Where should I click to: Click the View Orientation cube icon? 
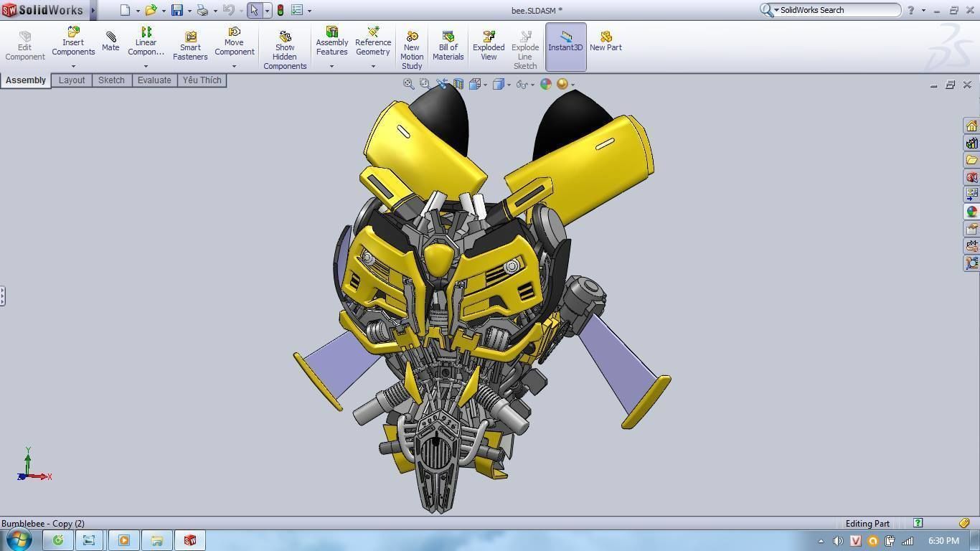tap(474, 84)
